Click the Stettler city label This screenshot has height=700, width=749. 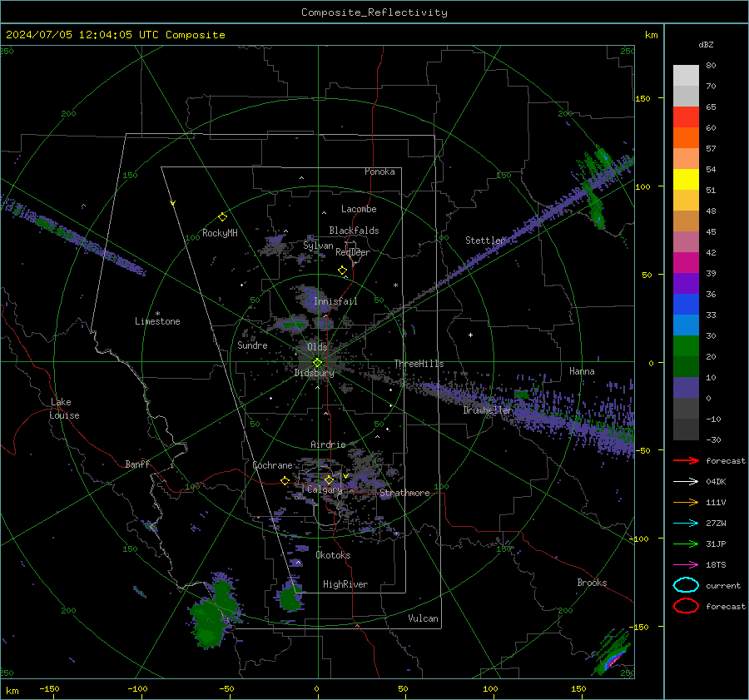(x=485, y=241)
